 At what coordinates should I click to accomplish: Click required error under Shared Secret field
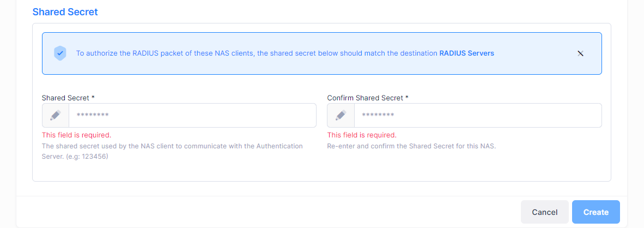click(x=76, y=135)
